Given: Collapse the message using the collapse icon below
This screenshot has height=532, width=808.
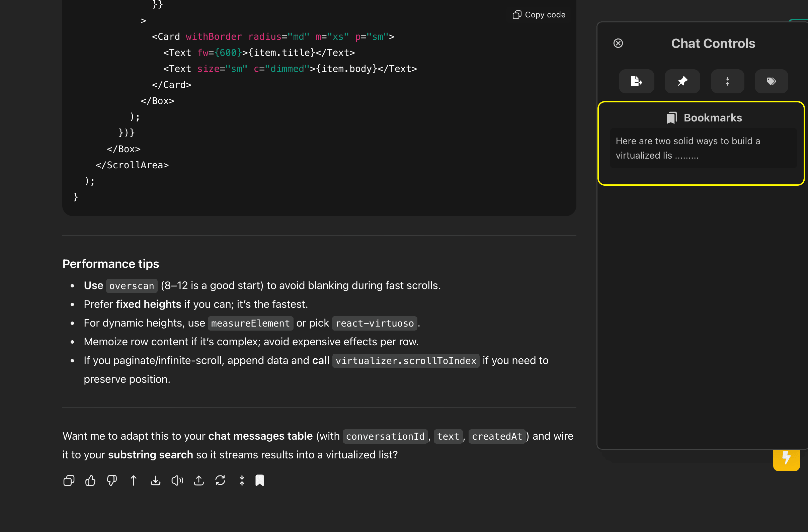Looking at the screenshot, I should coord(242,480).
